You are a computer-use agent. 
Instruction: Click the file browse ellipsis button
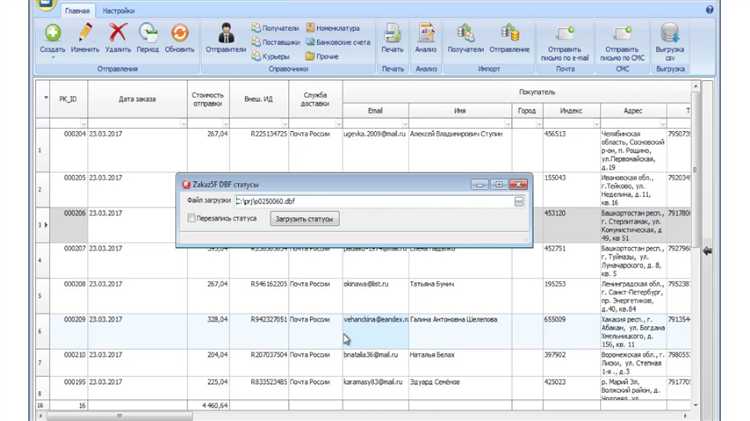(x=519, y=201)
